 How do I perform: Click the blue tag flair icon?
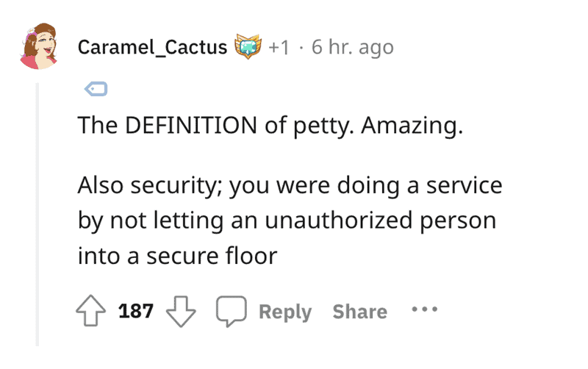tap(96, 89)
